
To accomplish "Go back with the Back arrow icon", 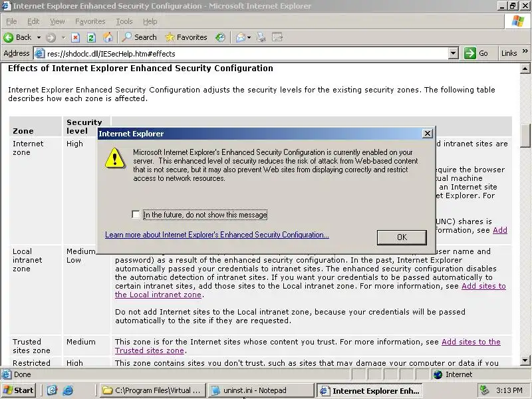I will [9, 37].
